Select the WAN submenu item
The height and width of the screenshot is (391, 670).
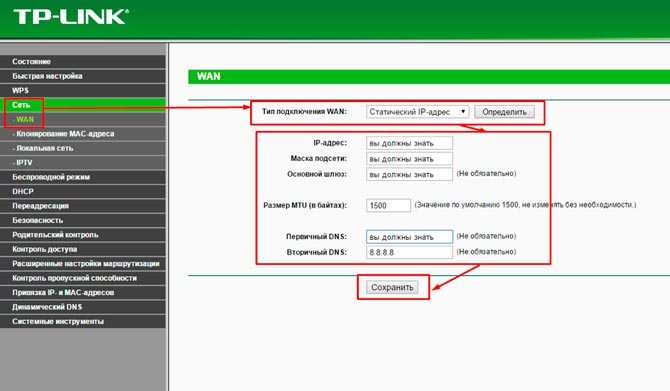pyautogui.click(x=83, y=119)
